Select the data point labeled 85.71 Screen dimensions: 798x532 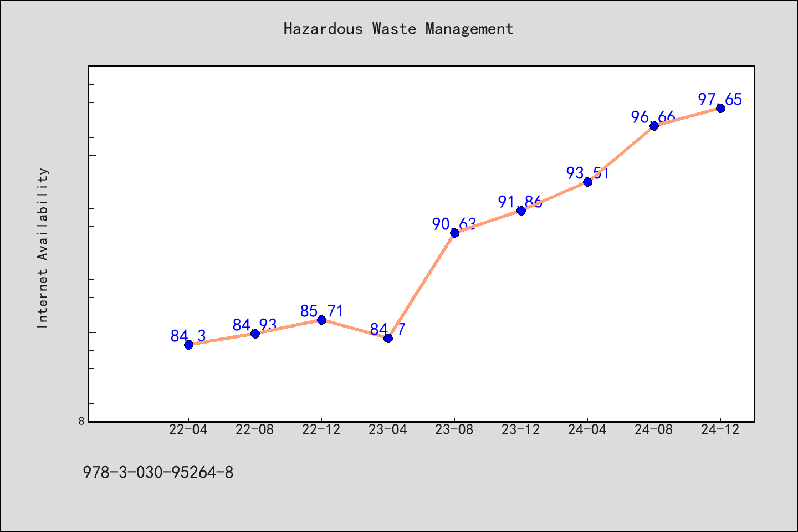tap(321, 320)
